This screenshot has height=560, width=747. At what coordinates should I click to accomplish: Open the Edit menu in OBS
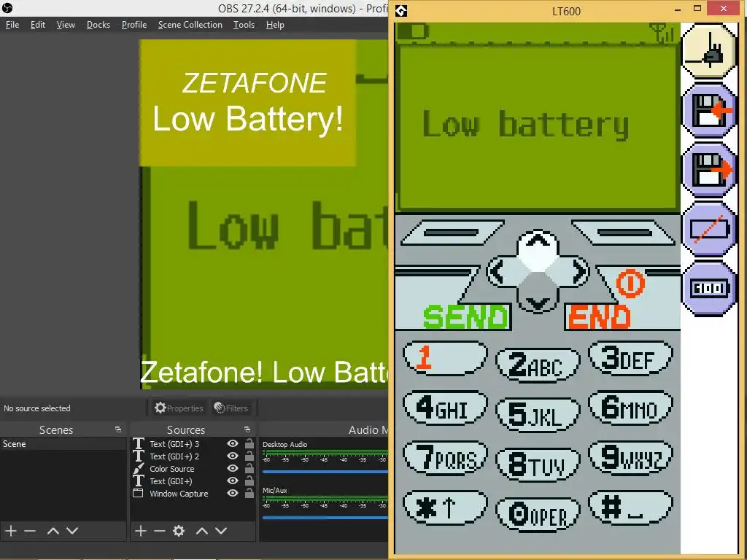click(x=38, y=25)
